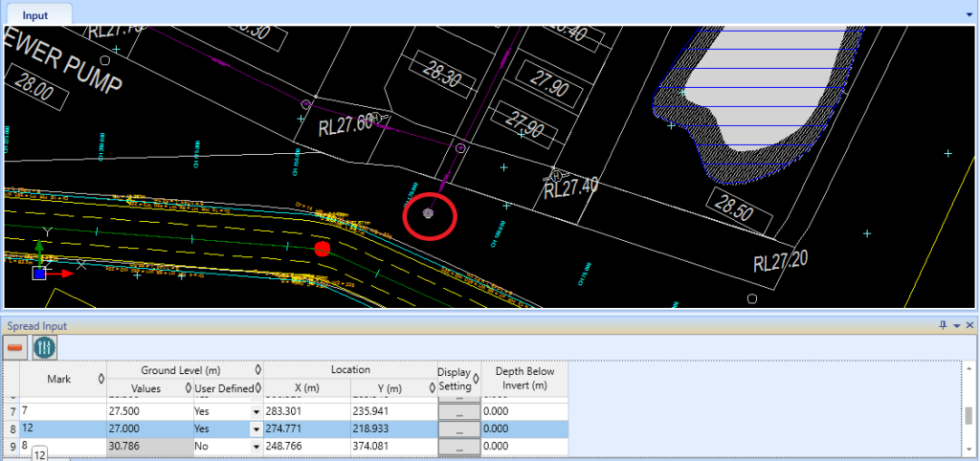Viewport: 980px width, 461px height.
Task: Expand the Input tab area dropdown arrow
Action: click(x=969, y=14)
